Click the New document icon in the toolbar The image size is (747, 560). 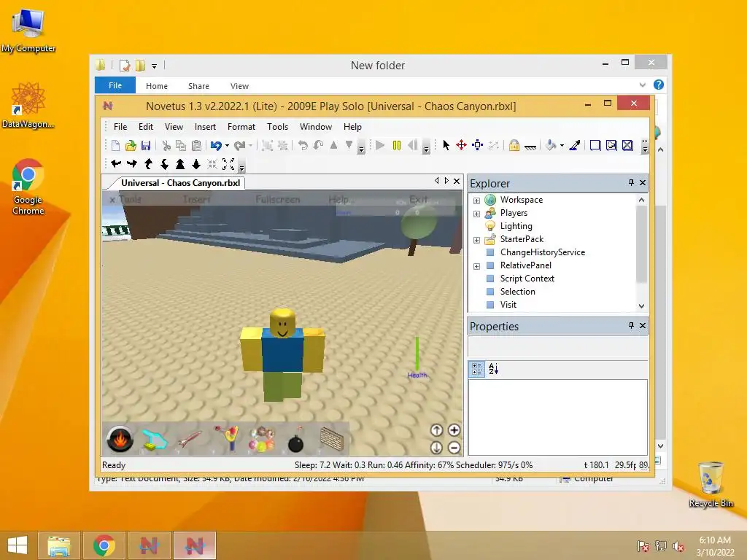(x=115, y=145)
